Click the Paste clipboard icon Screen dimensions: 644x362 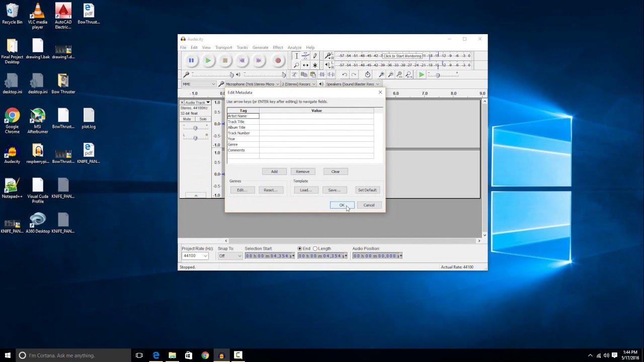click(313, 74)
